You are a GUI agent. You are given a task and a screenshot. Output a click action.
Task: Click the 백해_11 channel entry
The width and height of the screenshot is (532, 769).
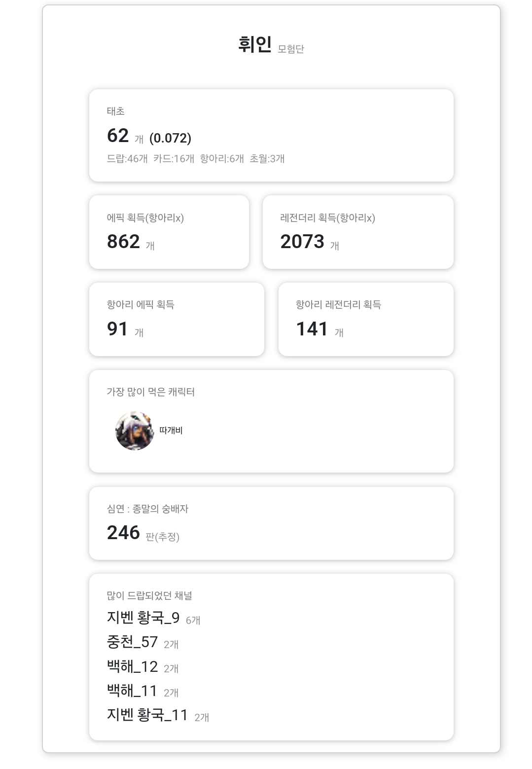click(x=132, y=691)
